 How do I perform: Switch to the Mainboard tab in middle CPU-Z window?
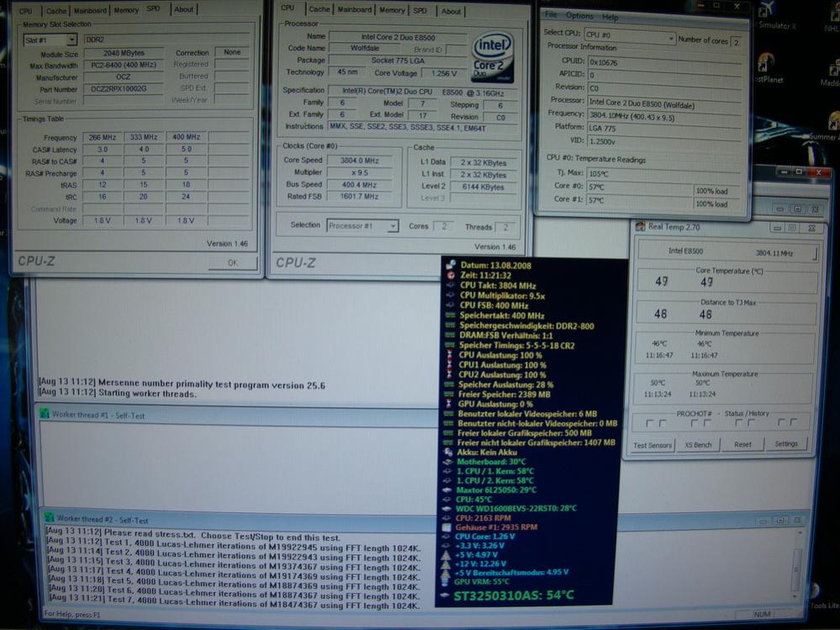355,9
